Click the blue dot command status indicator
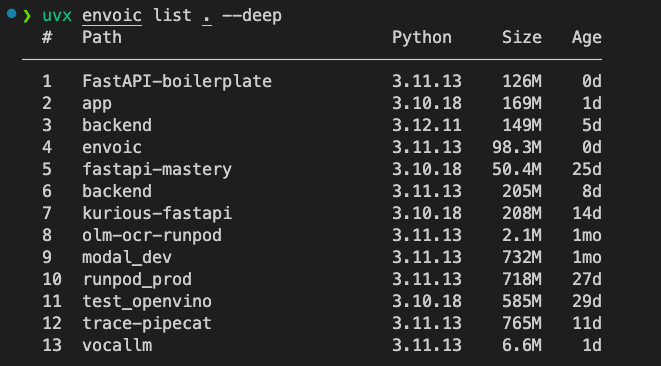Screen dimensions: 661x366 [11, 14]
